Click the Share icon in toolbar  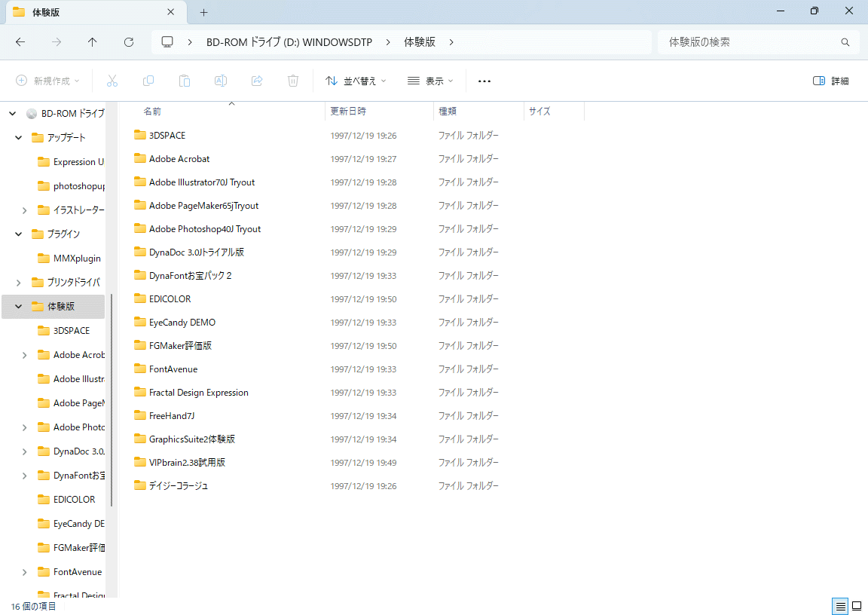coord(257,81)
